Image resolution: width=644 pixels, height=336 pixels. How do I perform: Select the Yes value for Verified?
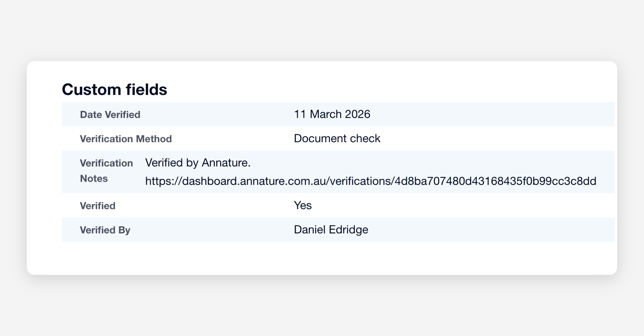pyautogui.click(x=303, y=206)
